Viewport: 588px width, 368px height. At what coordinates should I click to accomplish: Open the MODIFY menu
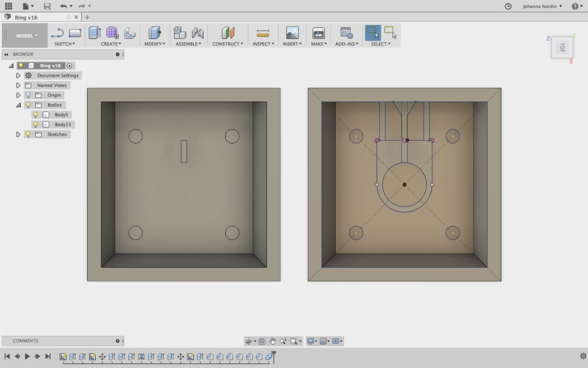click(155, 44)
